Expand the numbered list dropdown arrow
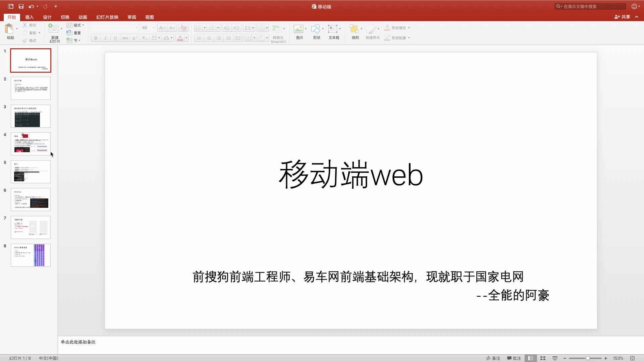The image size is (644, 362). (x=218, y=28)
